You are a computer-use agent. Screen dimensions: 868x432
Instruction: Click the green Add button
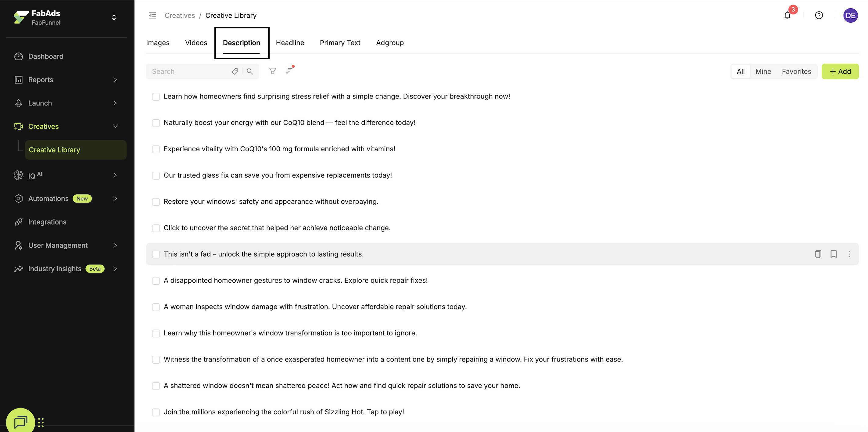pyautogui.click(x=840, y=71)
